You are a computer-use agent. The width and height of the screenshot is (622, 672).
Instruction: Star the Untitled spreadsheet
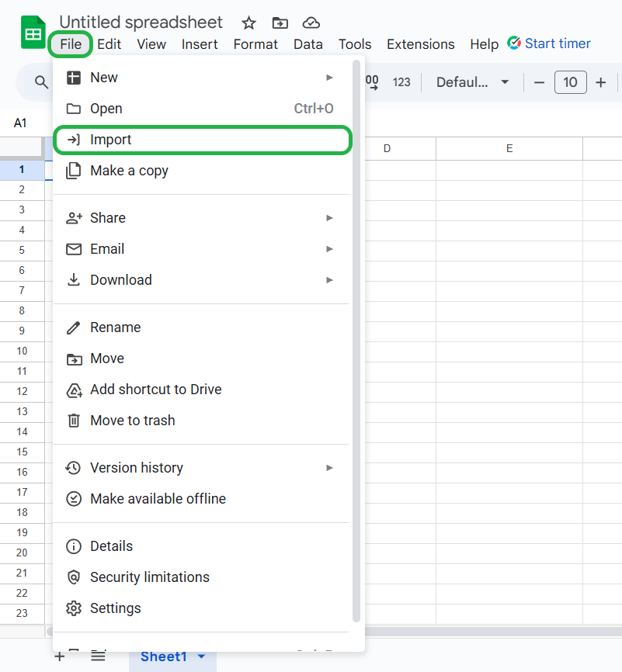tap(248, 23)
